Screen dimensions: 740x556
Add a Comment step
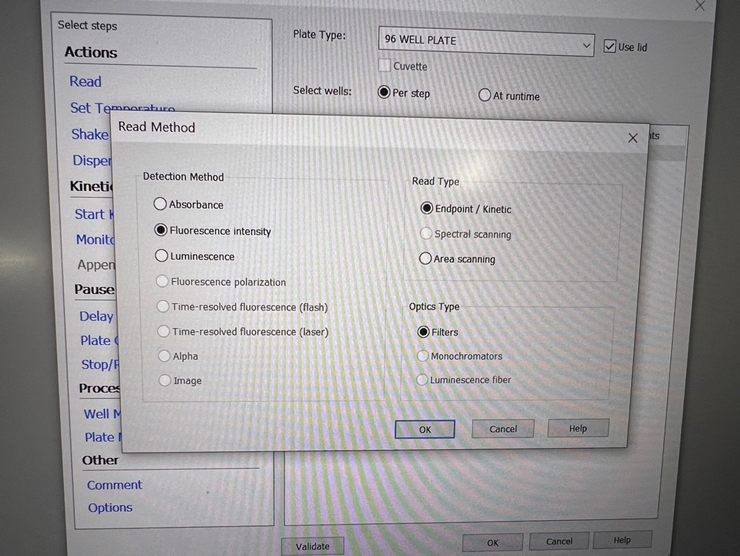click(x=114, y=485)
